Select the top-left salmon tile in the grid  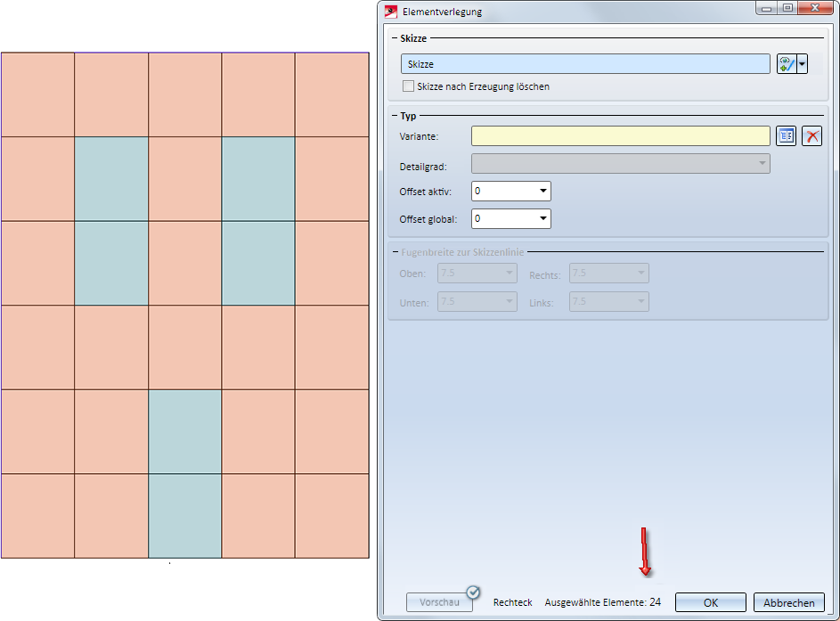pos(37,94)
